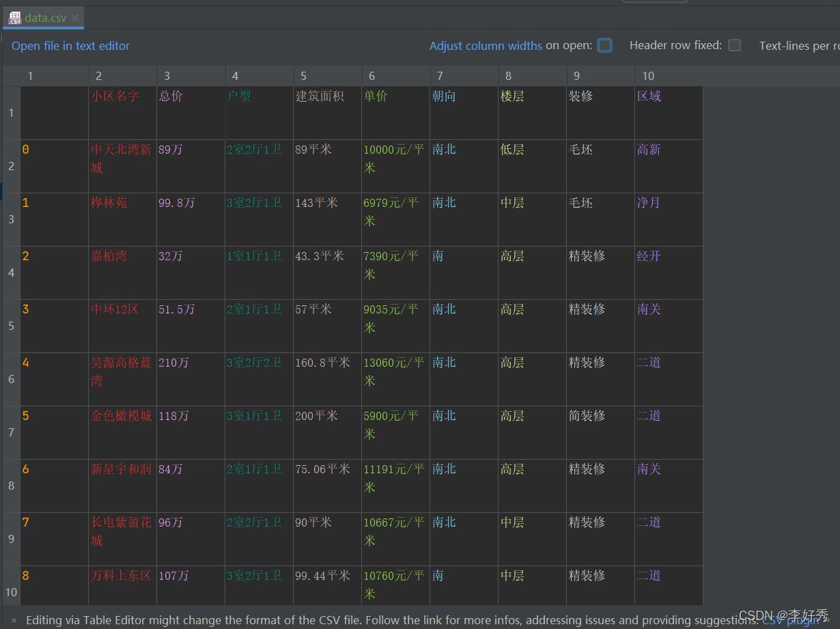Click the CSV file icon on data.csv tab
Viewport: 840px width, 629px height.
[x=15, y=18]
